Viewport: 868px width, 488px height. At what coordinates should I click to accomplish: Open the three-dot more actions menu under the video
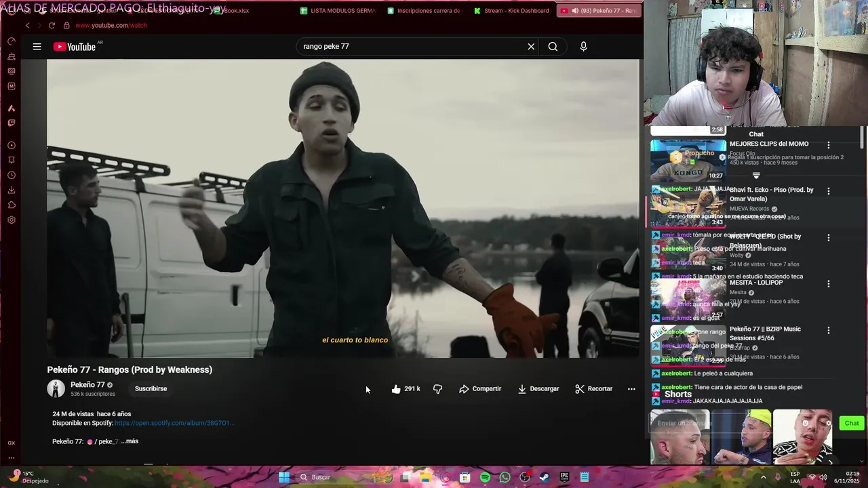coord(631,389)
